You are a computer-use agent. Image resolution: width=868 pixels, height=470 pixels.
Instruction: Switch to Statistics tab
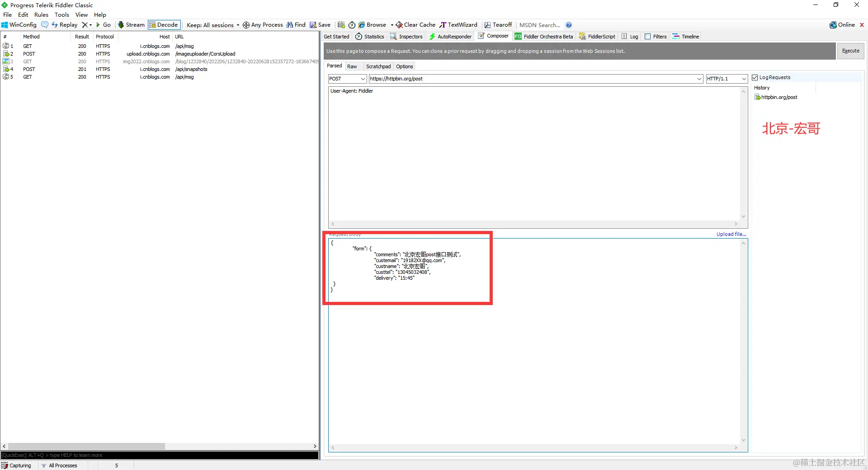tap(370, 37)
